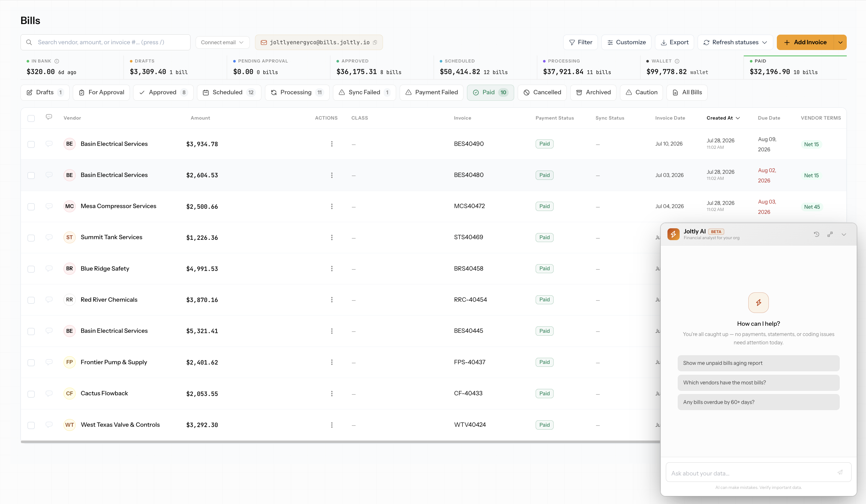
Task: Click 'Any bills overdue by 60+ days?' suggestion
Action: (x=759, y=402)
